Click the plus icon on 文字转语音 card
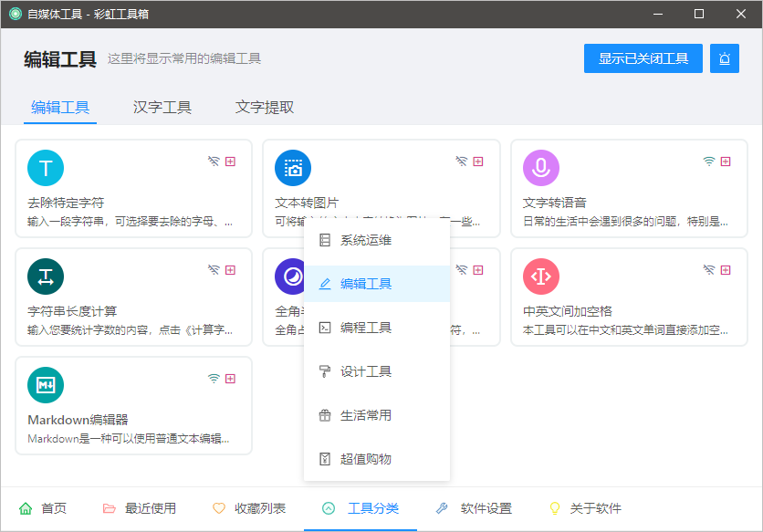 [726, 162]
